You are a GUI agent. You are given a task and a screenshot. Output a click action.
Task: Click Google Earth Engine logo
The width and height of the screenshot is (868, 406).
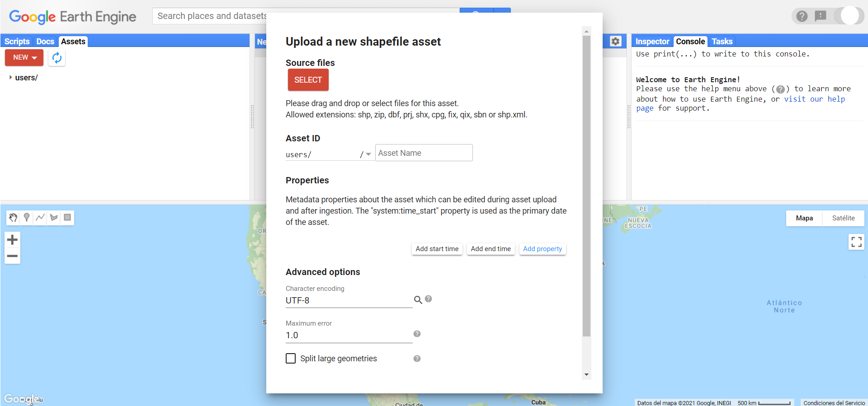coord(72,17)
